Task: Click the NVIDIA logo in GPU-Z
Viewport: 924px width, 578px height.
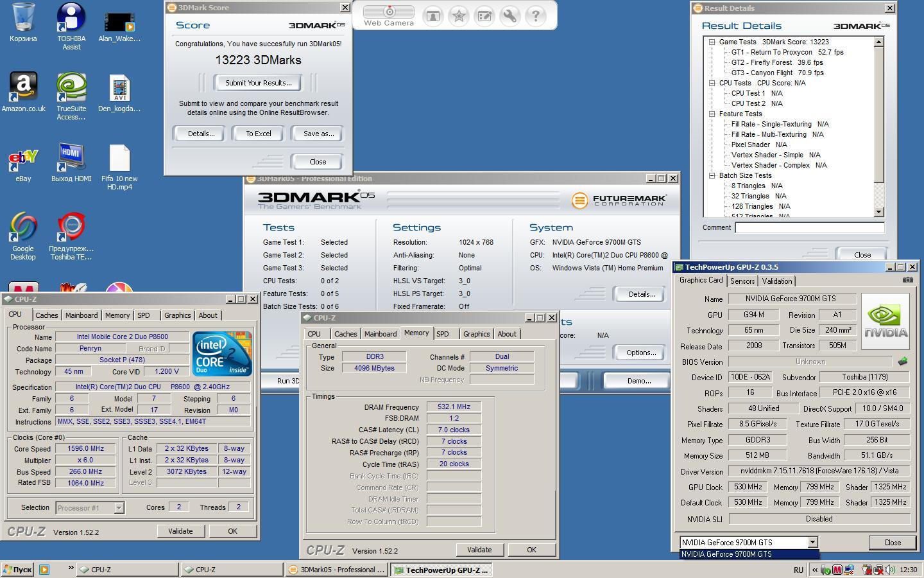Action: 886,321
